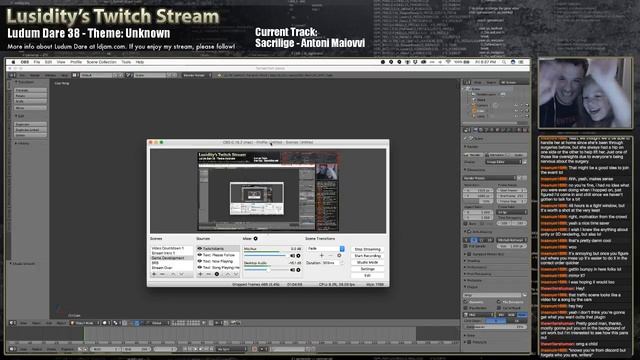640x360 pixels.
Task: Move source up arrow in Sources panel
Action: [x=228, y=274]
